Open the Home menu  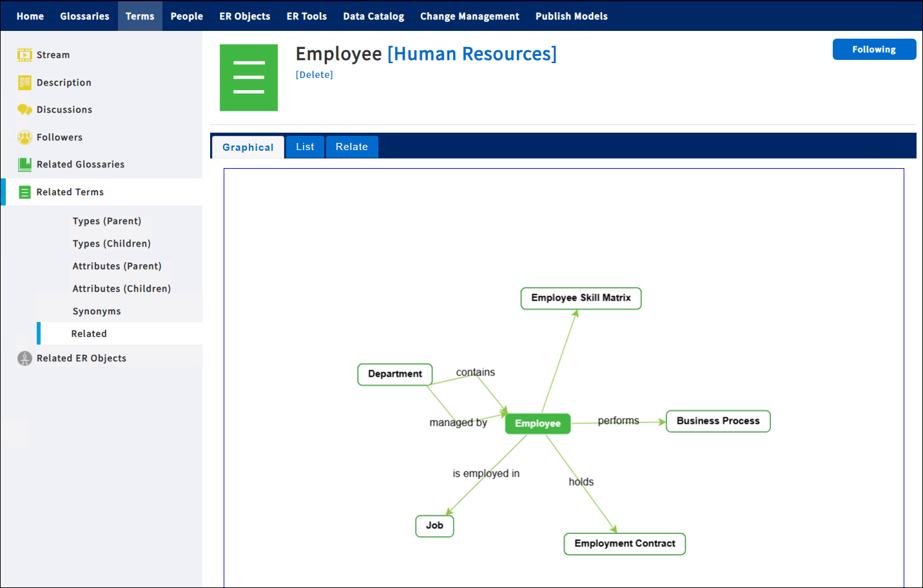pyautogui.click(x=30, y=16)
